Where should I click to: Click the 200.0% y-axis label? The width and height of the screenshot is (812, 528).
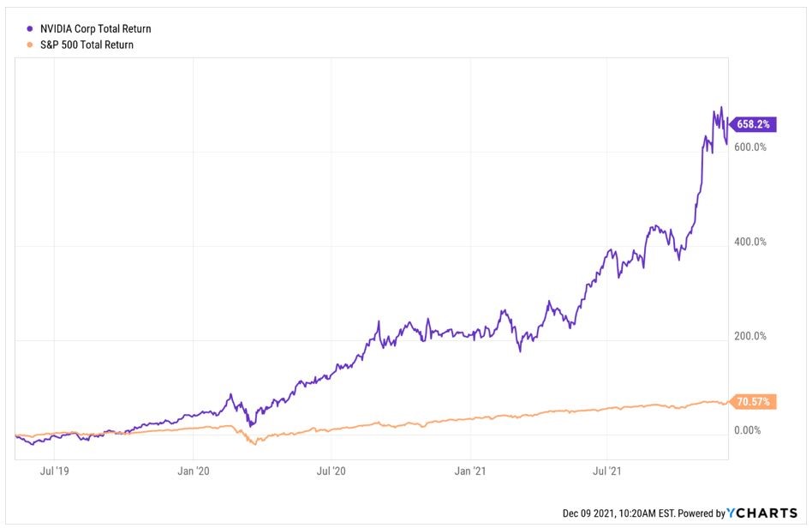point(751,336)
